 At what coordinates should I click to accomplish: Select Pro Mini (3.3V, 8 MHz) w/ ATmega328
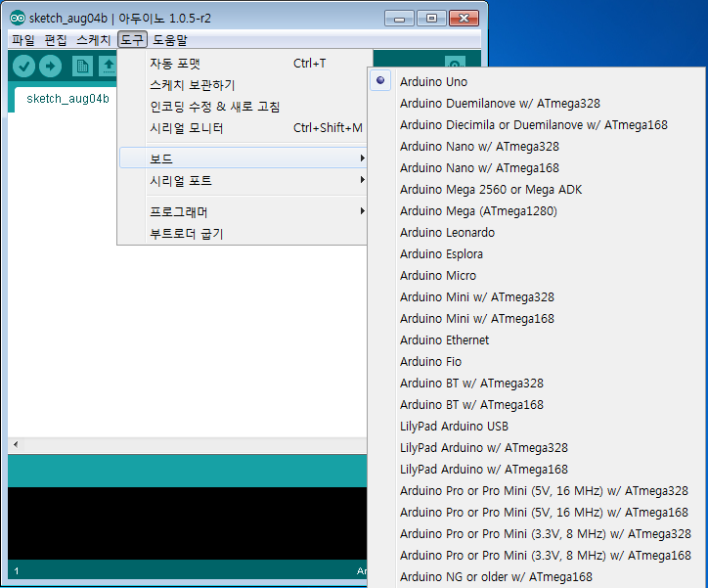pos(537,534)
